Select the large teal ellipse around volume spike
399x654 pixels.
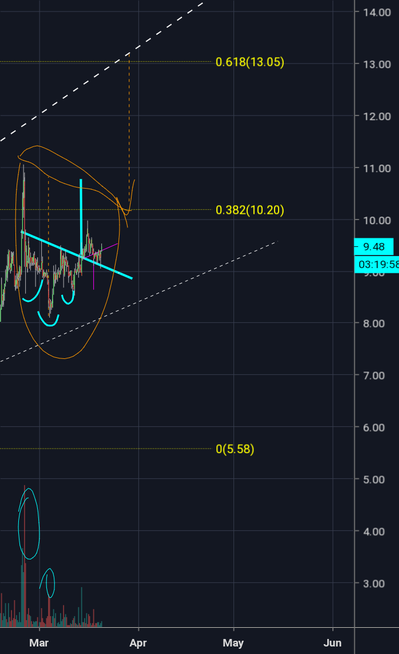[x=29, y=523]
